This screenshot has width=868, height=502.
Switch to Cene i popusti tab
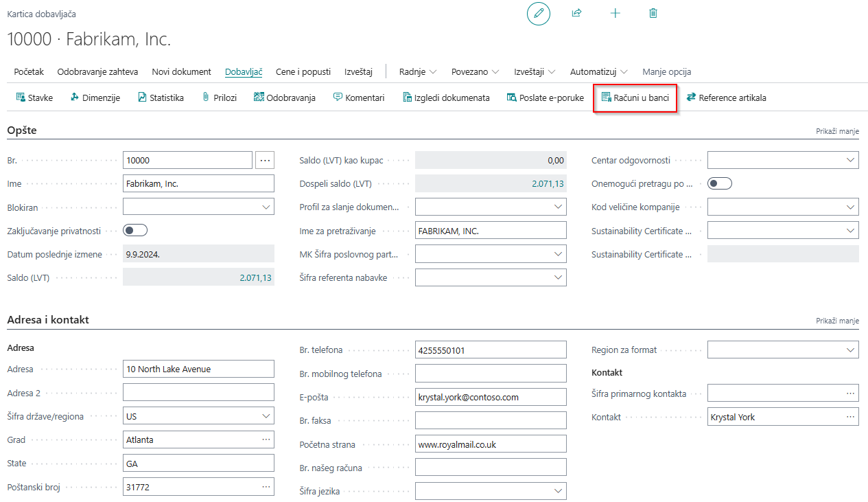(303, 72)
